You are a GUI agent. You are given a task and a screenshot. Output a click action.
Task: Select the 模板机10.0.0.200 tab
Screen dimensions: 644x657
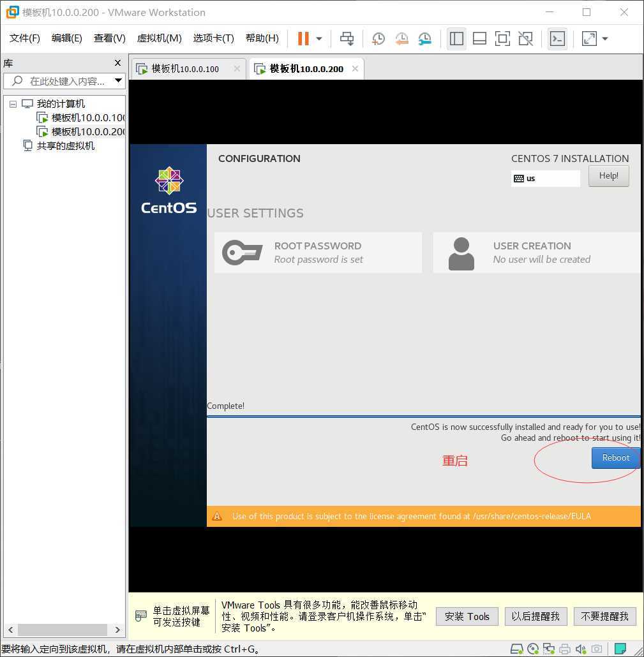point(306,69)
